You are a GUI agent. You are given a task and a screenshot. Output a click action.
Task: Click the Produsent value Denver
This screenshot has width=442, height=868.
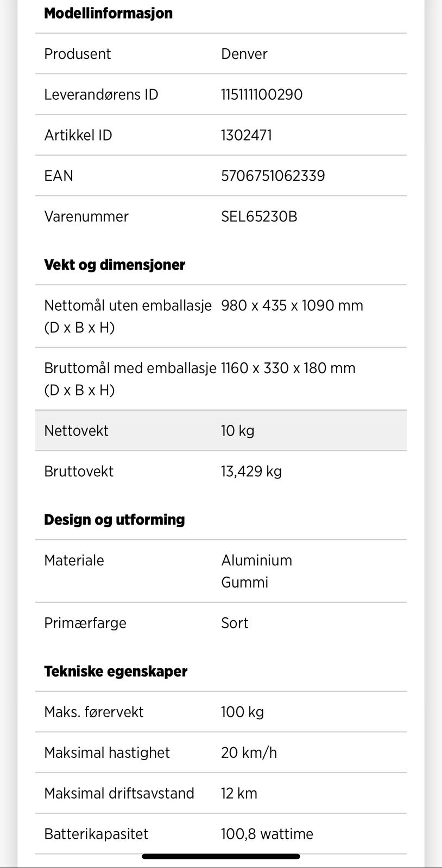(x=244, y=54)
